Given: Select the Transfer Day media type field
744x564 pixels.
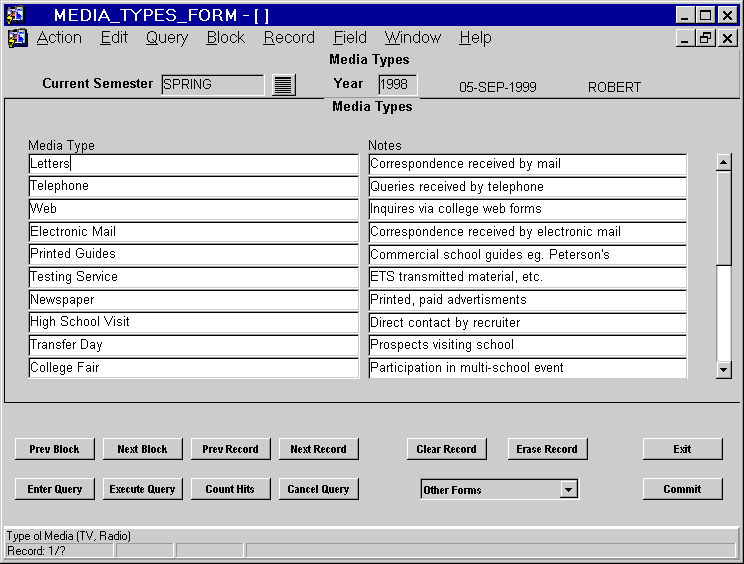Looking at the screenshot, I should tap(194, 345).
